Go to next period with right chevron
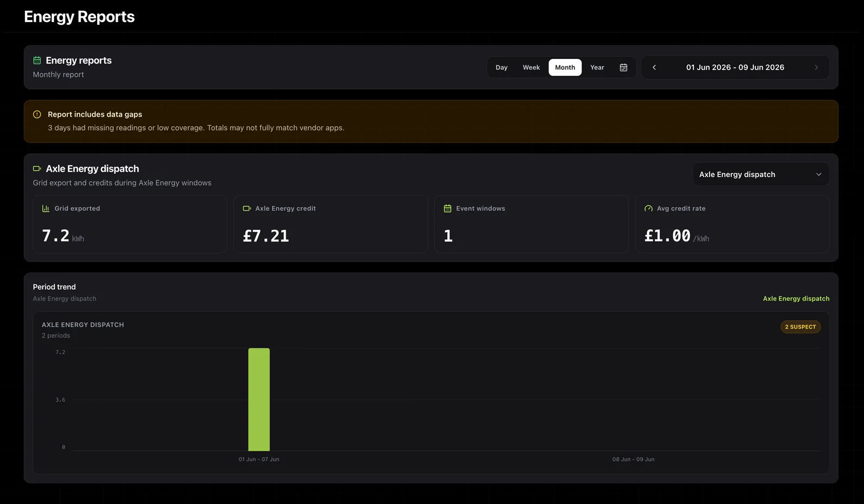Viewport: 864px width, 504px height. point(816,67)
